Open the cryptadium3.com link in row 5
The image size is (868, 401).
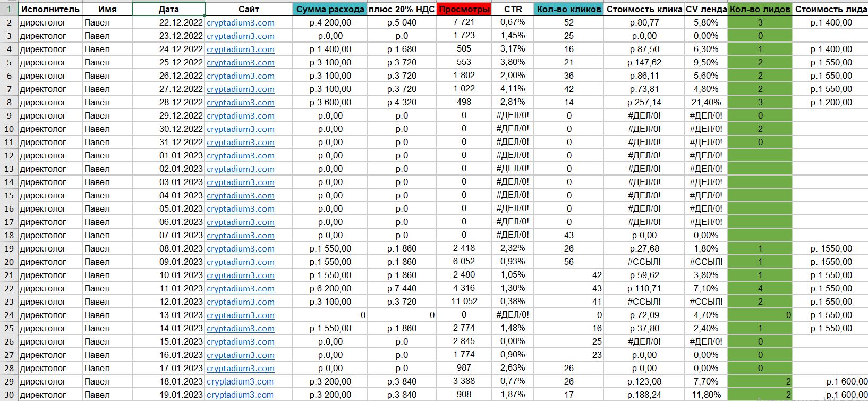pos(241,63)
